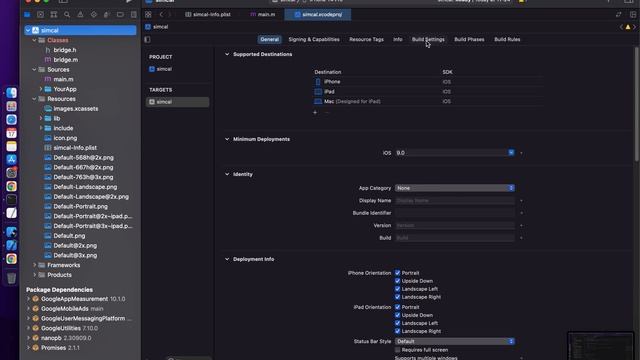The image size is (640, 360).
Task: Uncheck iPad Orientation Portrait
Action: 398,307
